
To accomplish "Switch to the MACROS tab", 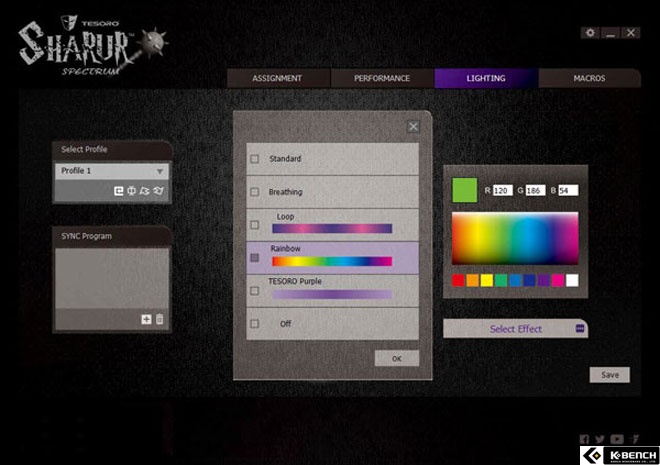I will (589, 78).
